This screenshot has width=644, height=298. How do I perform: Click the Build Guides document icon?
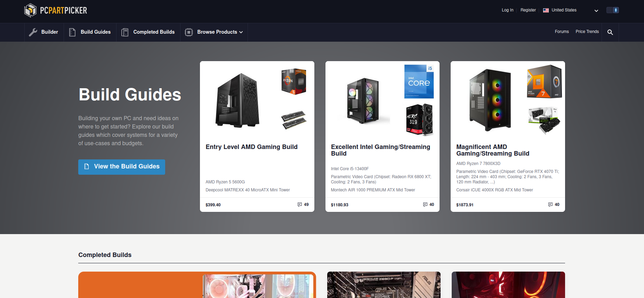pyautogui.click(x=72, y=32)
